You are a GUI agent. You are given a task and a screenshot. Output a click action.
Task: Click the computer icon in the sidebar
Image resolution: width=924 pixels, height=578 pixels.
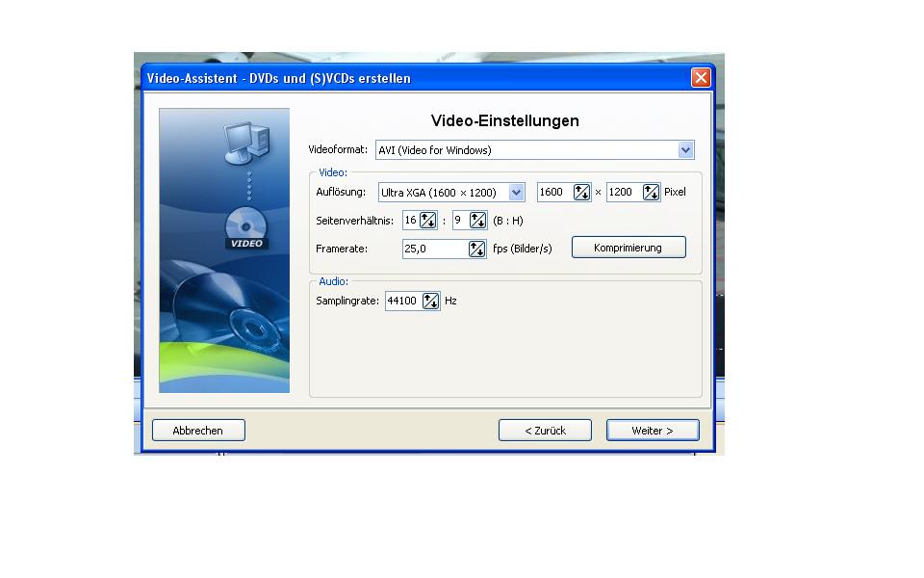(x=246, y=143)
